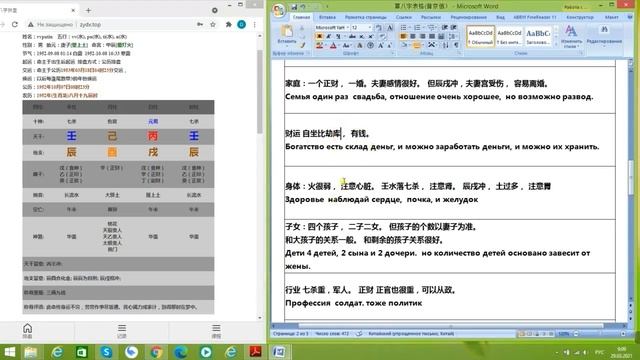Switch to Разметка страницы tab

pos(365,17)
